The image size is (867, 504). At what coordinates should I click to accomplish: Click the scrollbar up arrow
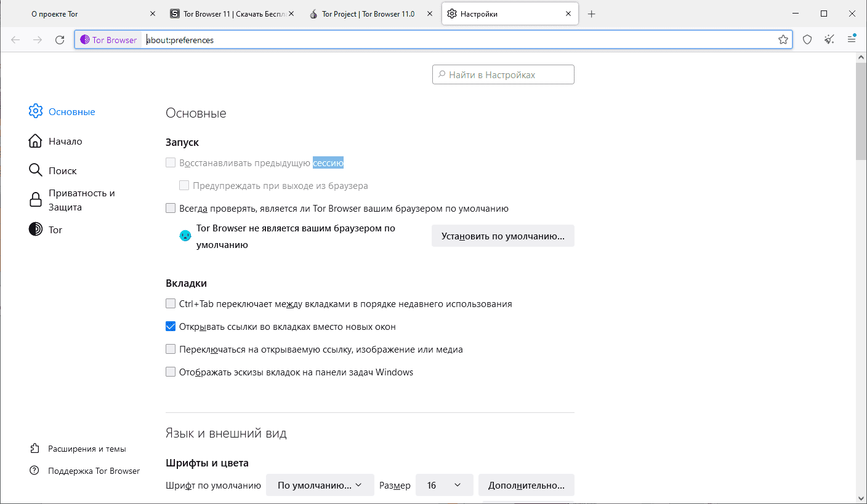pos(861,57)
